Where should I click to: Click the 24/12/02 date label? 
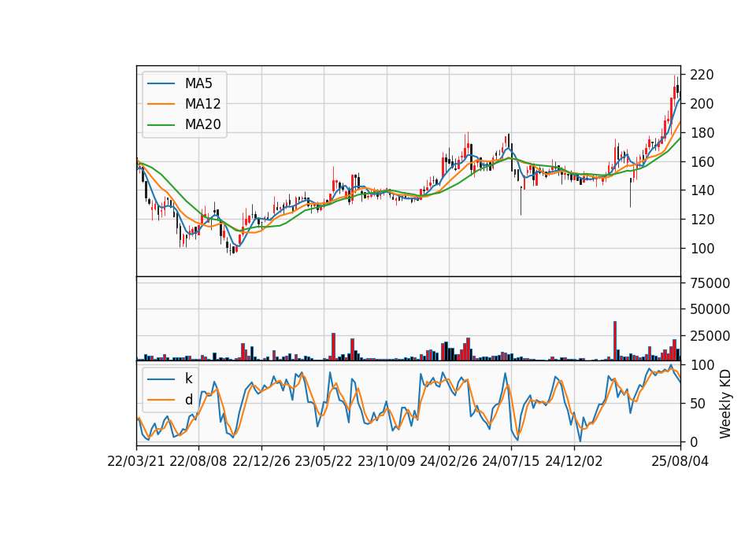[574, 461]
